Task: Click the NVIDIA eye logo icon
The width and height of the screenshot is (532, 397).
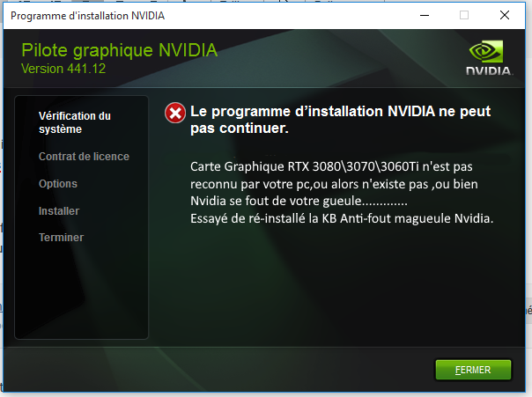Action: [486, 51]
